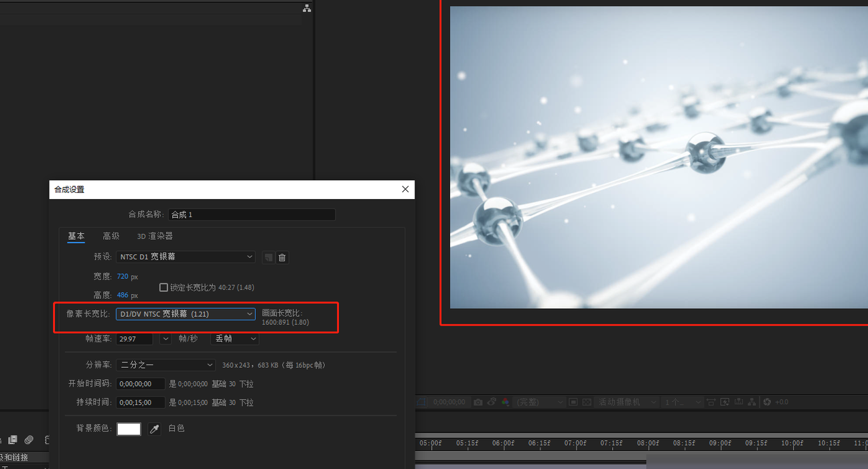Open the 丢帧 drop-frame dropdown
Viewport: 868px width, 469px height.
[x=234, y=339]
